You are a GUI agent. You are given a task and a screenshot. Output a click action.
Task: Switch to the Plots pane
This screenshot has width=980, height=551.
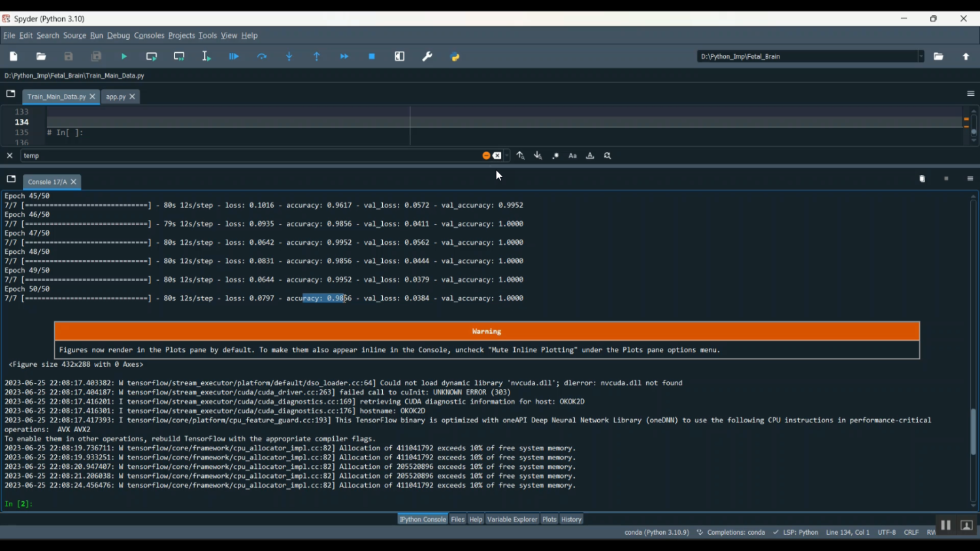[549, 520]
